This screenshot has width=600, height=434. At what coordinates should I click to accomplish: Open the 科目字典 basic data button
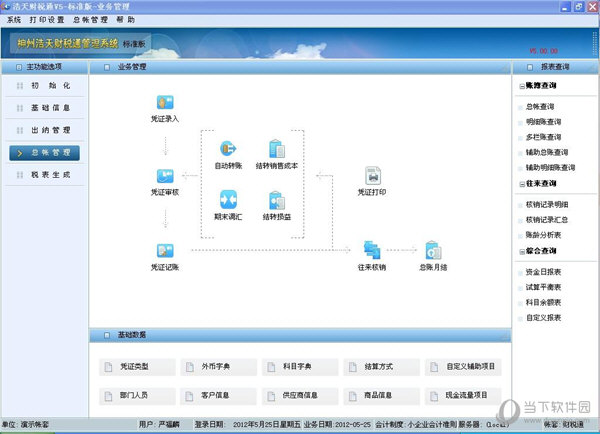(302, 368)
